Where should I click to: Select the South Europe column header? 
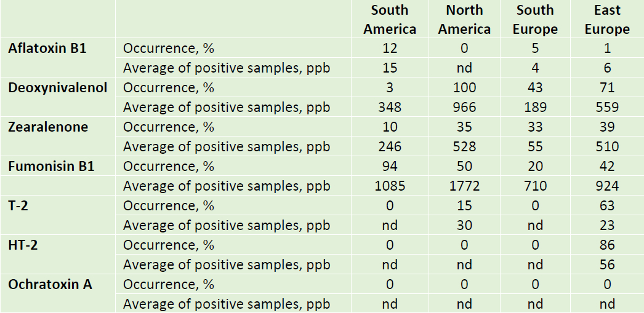[535, 20]
